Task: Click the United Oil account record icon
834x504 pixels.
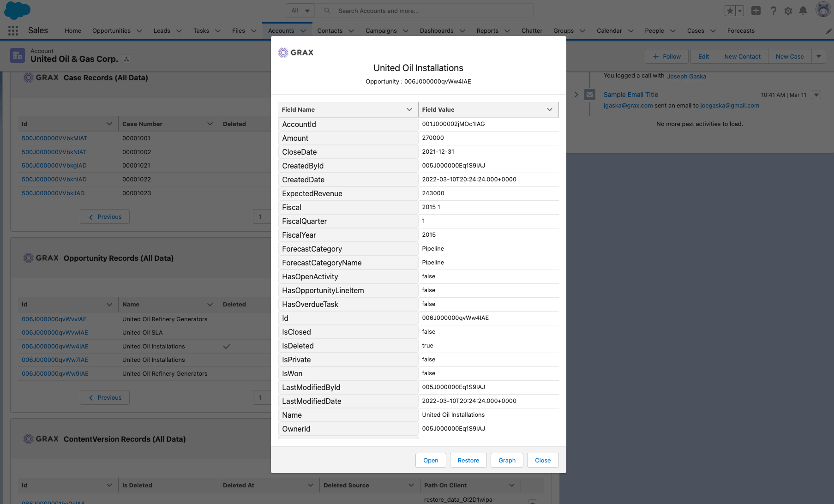Action: 18,55
